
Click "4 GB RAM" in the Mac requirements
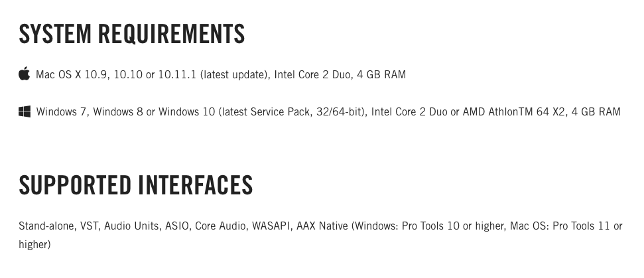coord(381,74)
